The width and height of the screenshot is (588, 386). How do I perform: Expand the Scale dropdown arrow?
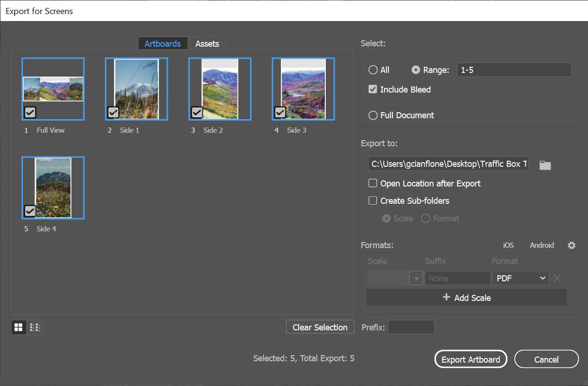(416, 278)
